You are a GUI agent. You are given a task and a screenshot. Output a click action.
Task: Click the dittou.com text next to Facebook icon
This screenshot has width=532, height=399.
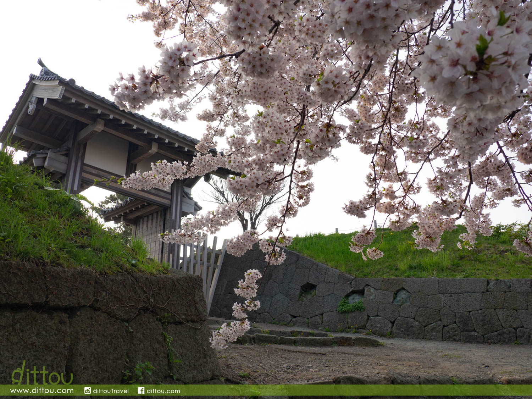[164, 391]
